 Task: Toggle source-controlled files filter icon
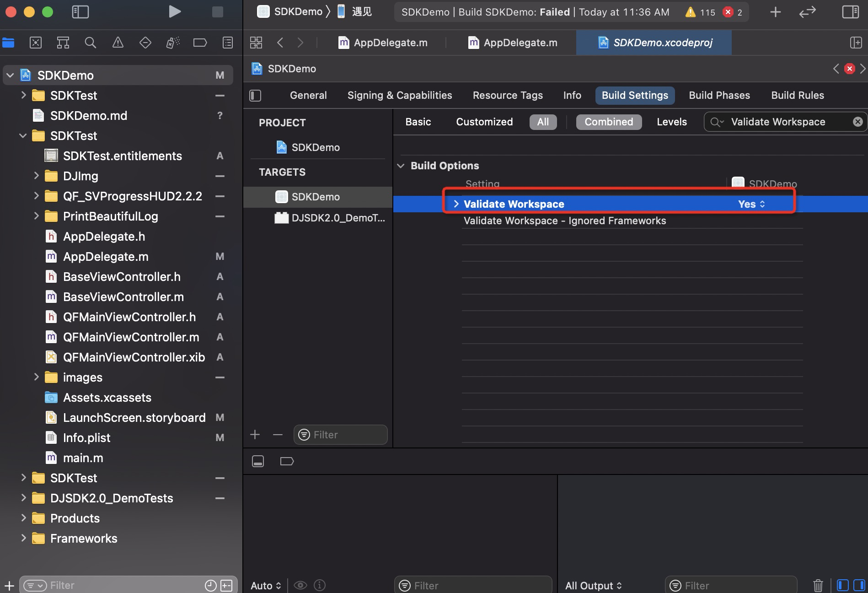[x=227, y=585]
